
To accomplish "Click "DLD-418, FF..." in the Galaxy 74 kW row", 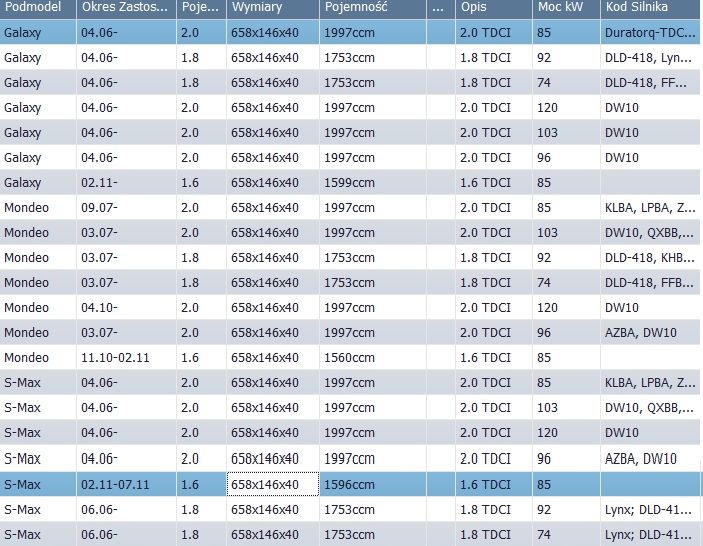I will [650, 83].
